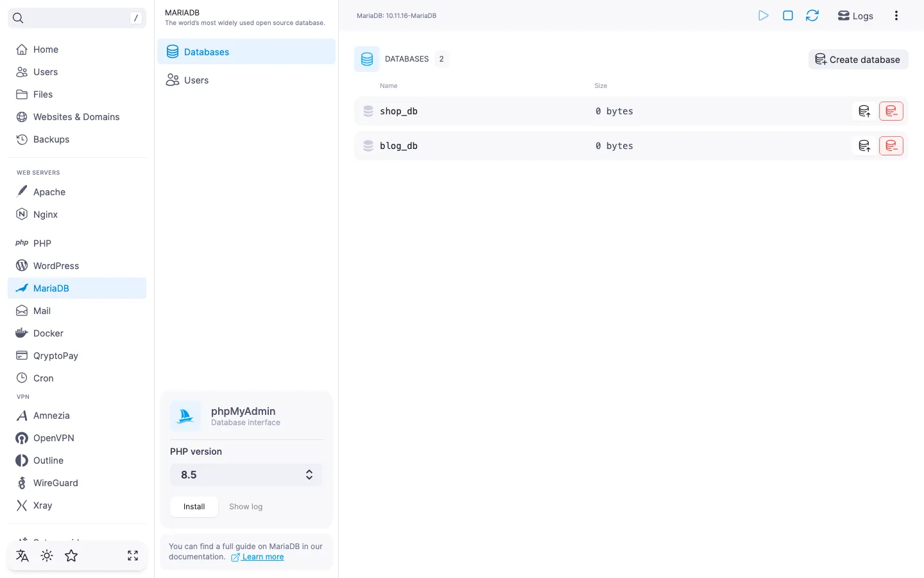Toggle fullscreen with the expand icon
924x578 pixels.
tap(133, 556)
